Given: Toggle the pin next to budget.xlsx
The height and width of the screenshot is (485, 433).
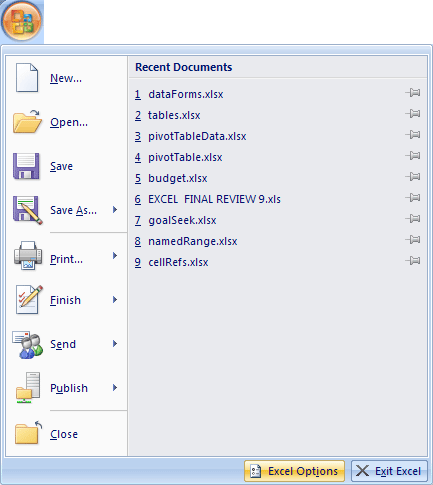Looking at the screenshot, I should click(413, 177).
